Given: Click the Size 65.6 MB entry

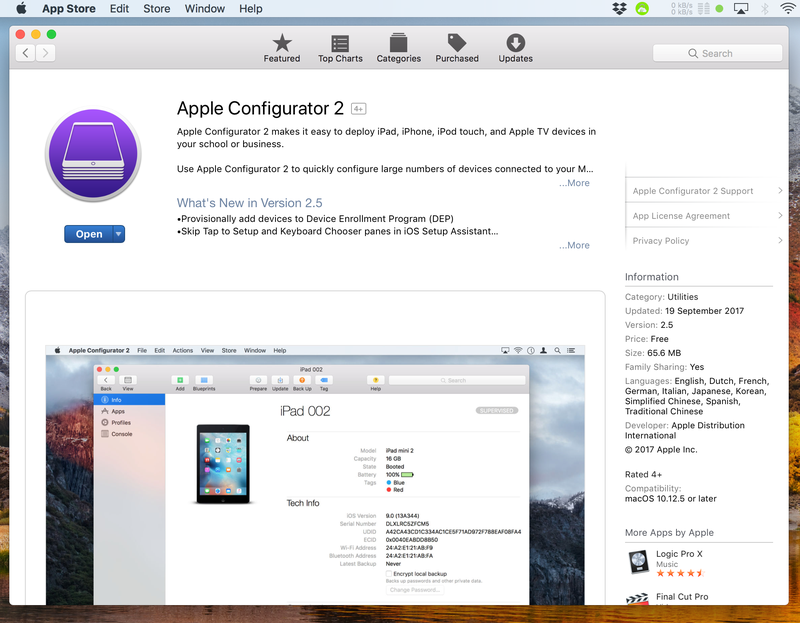Looking at the screenshot, I should 653,353.
